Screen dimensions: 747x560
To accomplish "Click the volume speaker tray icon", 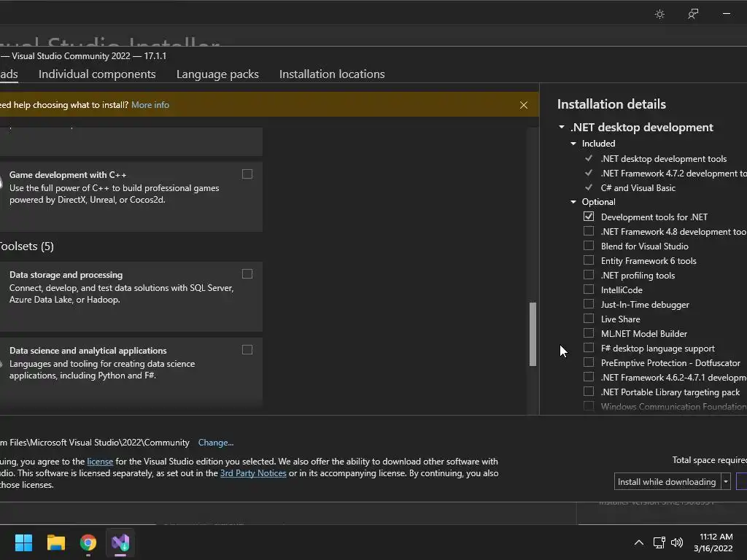I will (x=677, y=542).
